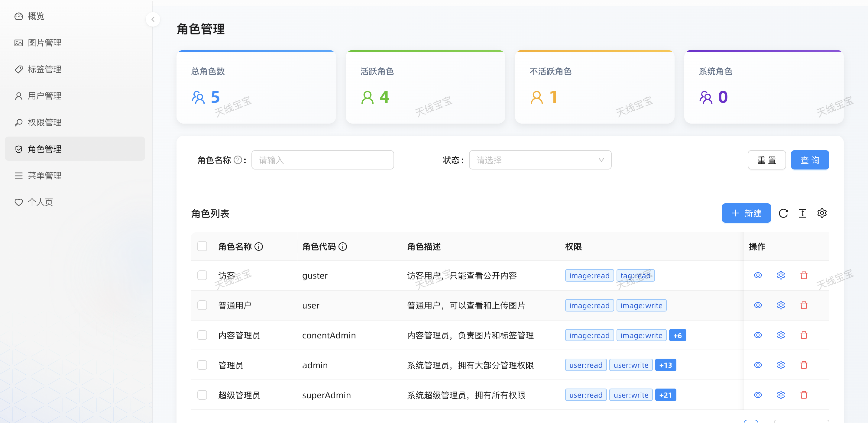Click the help icon beside 角色名称 filter label
The height and width of the screenshot is (423, 868).
(x=238, y=160)
